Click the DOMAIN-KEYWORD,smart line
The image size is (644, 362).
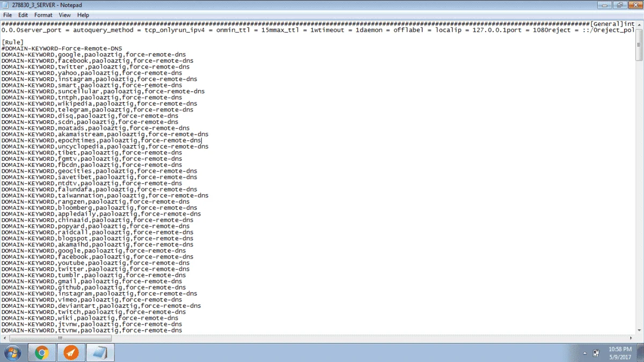tap(92, 85)
